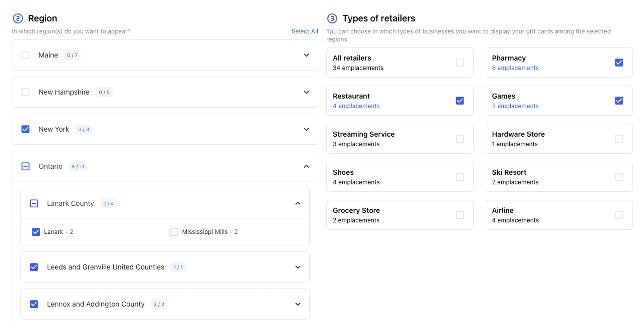
Task: Click the Ontario region name
Action: [x=50, y=166]
